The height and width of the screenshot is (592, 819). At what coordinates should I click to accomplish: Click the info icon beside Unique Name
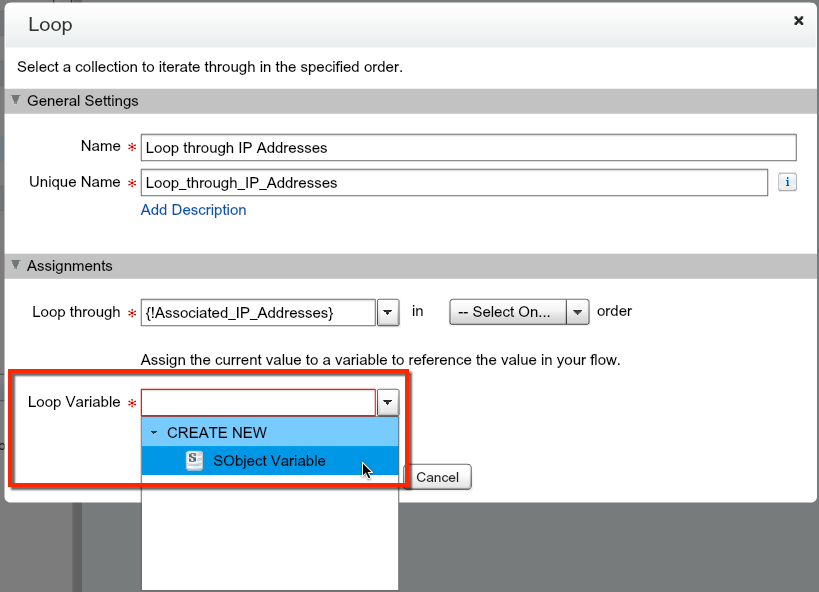[x=787, y=182]
